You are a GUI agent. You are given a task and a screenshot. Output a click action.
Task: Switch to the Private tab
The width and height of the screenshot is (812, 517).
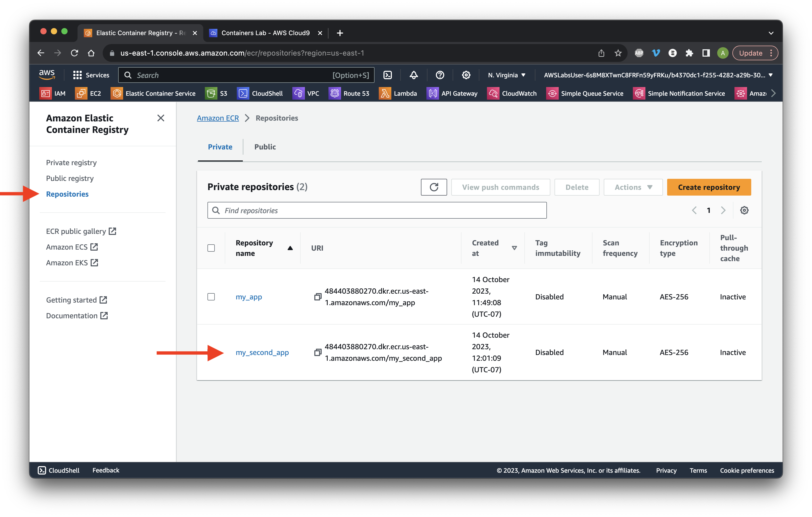[220, 147]
